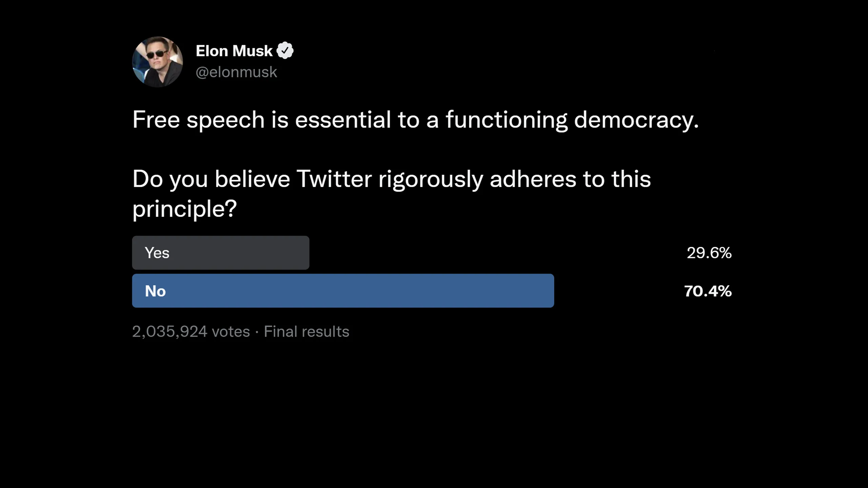Click the word 'functioning' in the tweet

click(506, 120)
